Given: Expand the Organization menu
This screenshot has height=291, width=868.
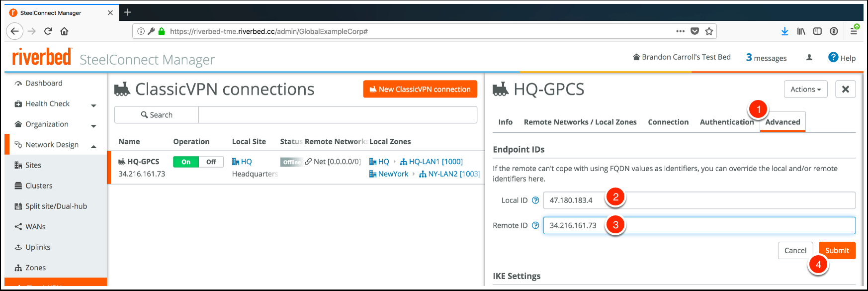Looking at the screenshot, I should pyautogui.click(x=93, y=125).
